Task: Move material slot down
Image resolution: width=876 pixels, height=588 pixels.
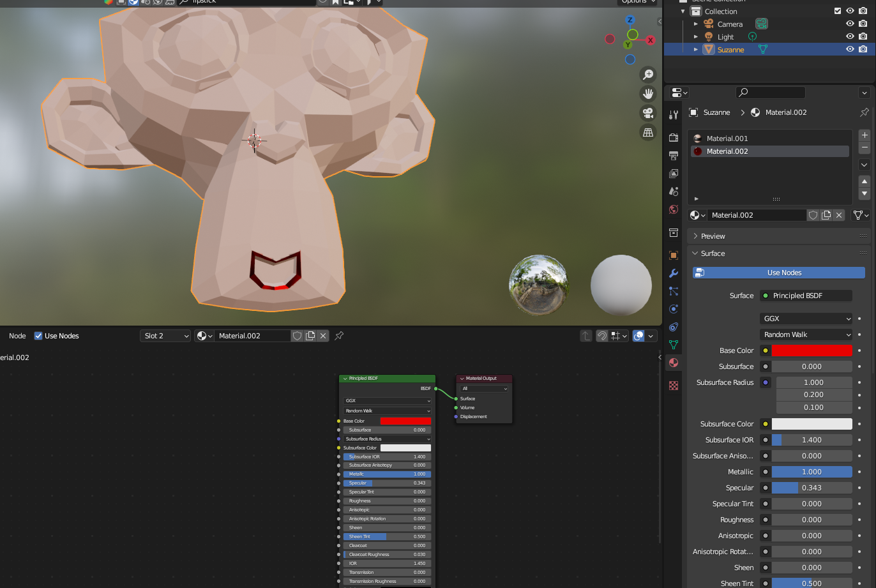Action: (x=865, y=193)
